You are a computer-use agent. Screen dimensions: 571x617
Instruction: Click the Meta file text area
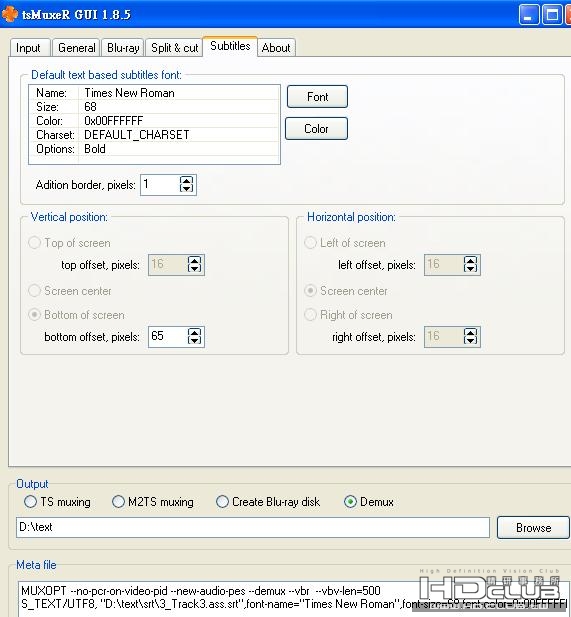293,599
